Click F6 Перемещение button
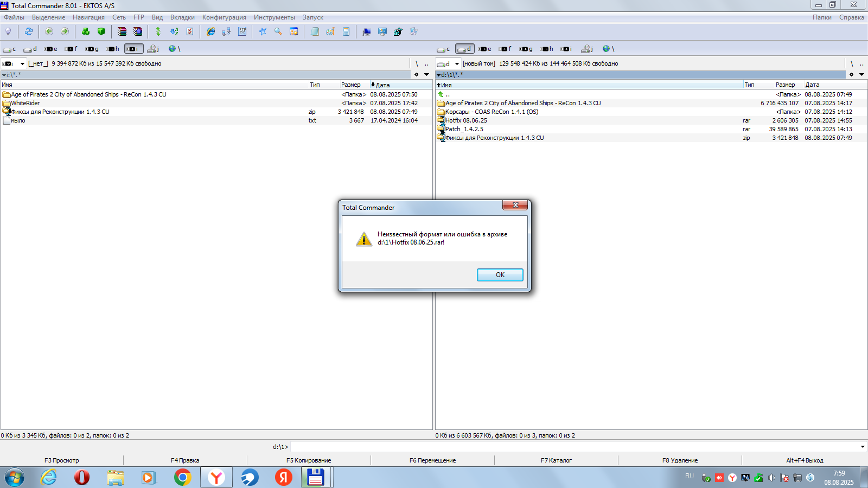Image resolution: width=868 pixels, height=488 pixels. (432, 460)
